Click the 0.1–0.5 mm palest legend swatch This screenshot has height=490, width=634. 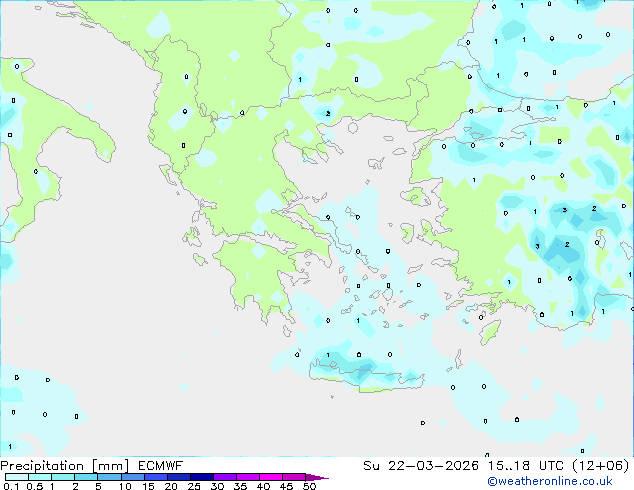pyautogui.click(x=17, y=477)
